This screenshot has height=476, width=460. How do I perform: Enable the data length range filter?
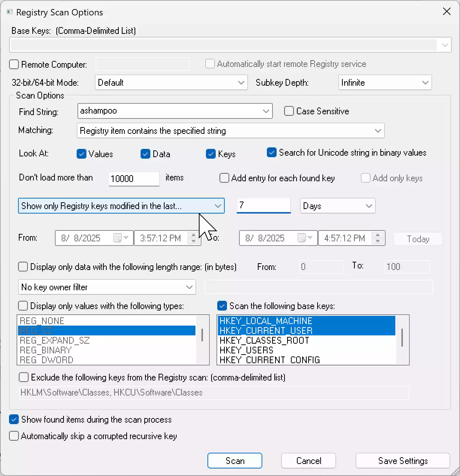point(23,267)
